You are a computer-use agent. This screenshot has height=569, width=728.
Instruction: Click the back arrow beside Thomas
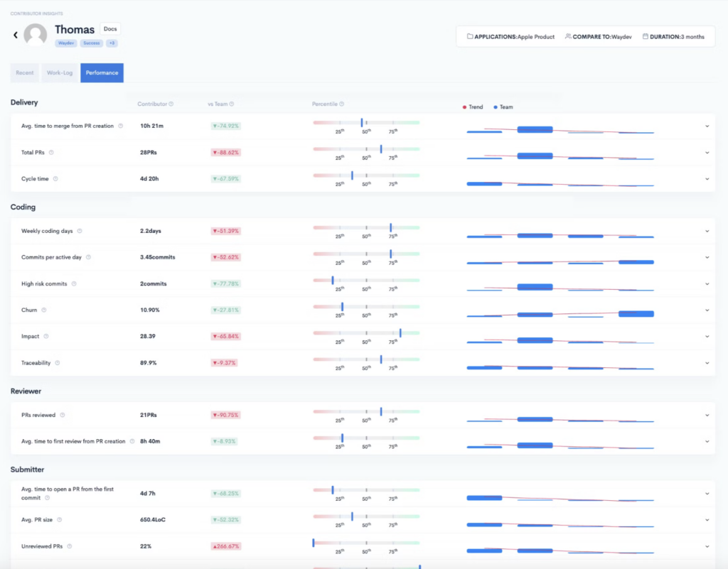tap(16, 35)
